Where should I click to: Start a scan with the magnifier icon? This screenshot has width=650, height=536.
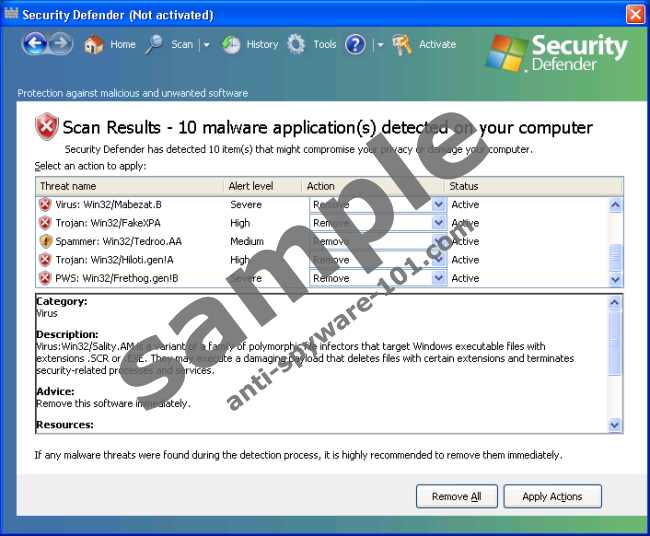pyautogui.click(x=155, y=45)
